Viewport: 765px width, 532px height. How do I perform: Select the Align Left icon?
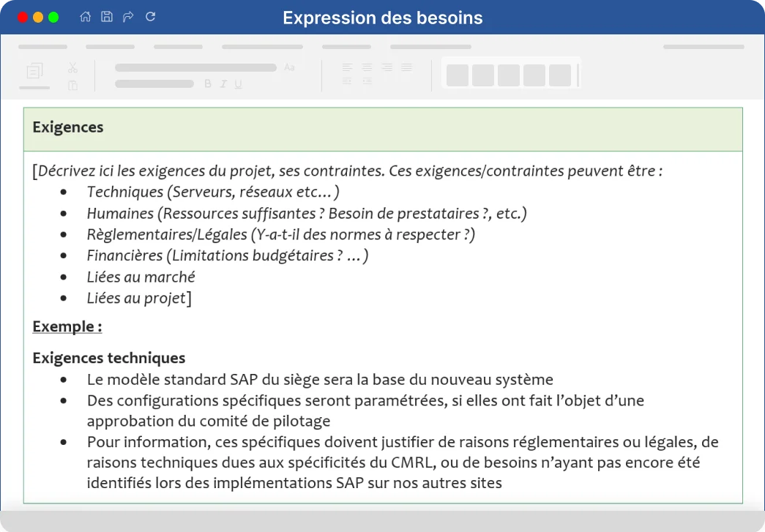[x=347, y=66]
